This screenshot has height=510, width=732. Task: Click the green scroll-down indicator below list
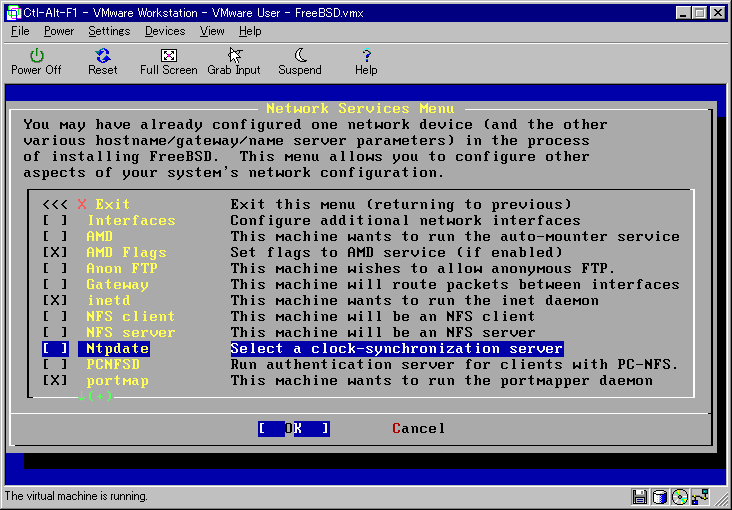coord(95,397)
